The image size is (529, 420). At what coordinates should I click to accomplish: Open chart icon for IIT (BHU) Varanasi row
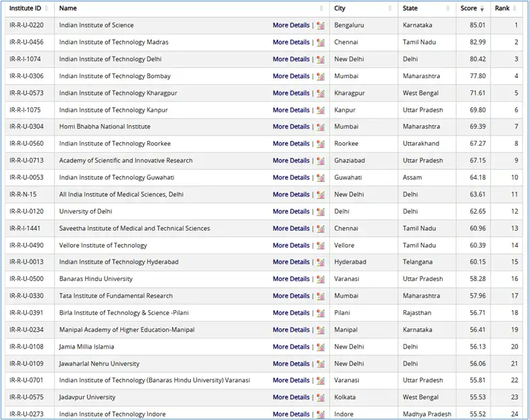point(321,380)
